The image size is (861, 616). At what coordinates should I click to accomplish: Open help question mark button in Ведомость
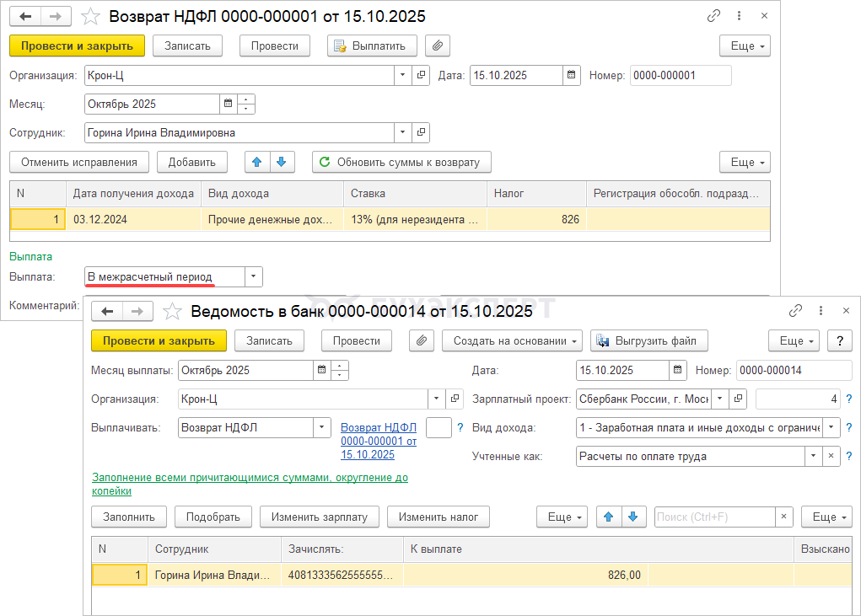pyautogui.click(x=840, y=340)
